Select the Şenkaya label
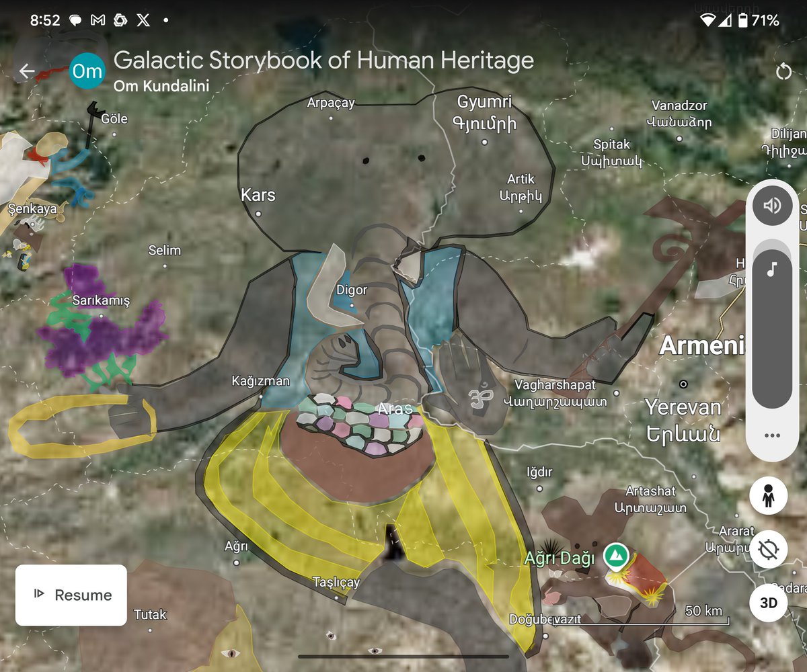Viewport: 807px width, 672px height. (x=32, y=209)
